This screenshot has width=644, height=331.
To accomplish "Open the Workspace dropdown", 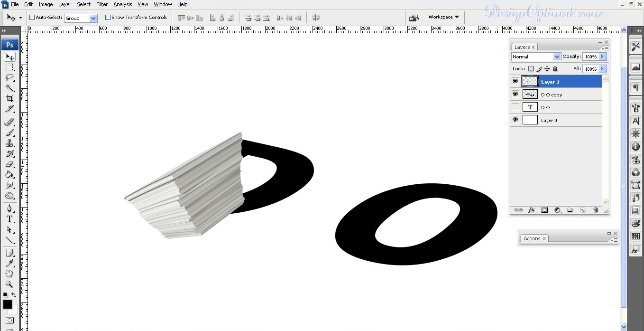I will tap(444, 17).
